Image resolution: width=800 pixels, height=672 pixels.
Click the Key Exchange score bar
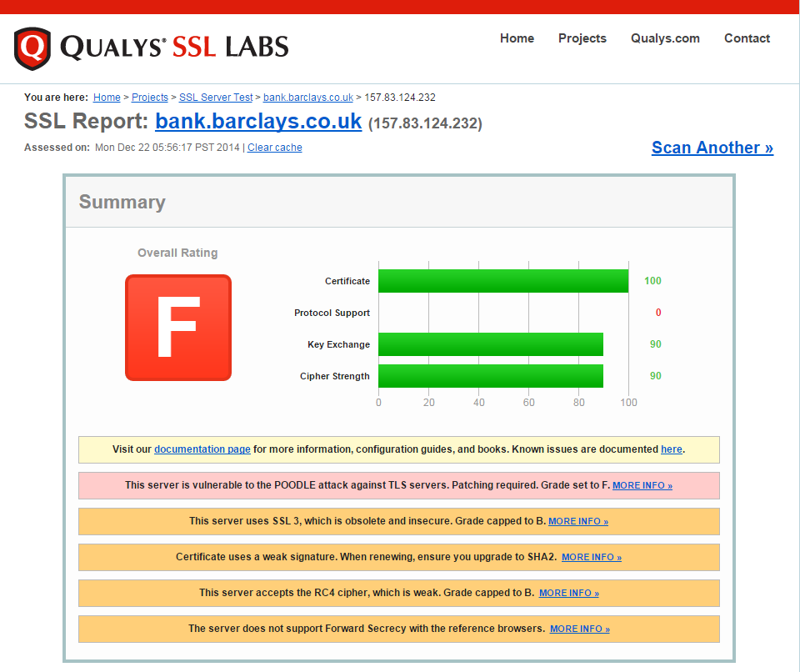491,344
